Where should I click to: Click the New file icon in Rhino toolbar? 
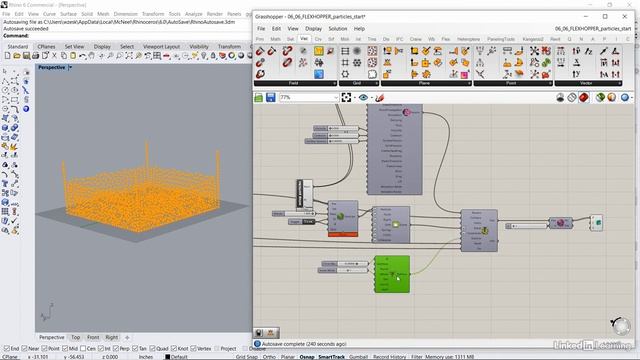click(7, 56)
